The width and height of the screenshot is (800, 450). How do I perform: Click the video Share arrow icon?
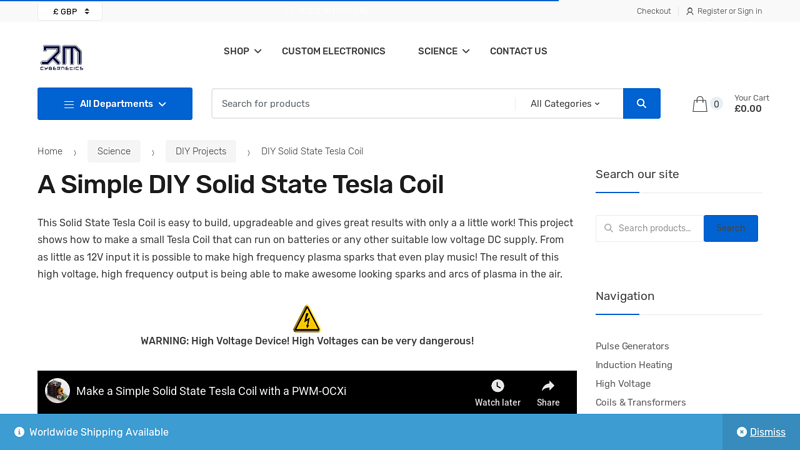click(x=548, y=386)
